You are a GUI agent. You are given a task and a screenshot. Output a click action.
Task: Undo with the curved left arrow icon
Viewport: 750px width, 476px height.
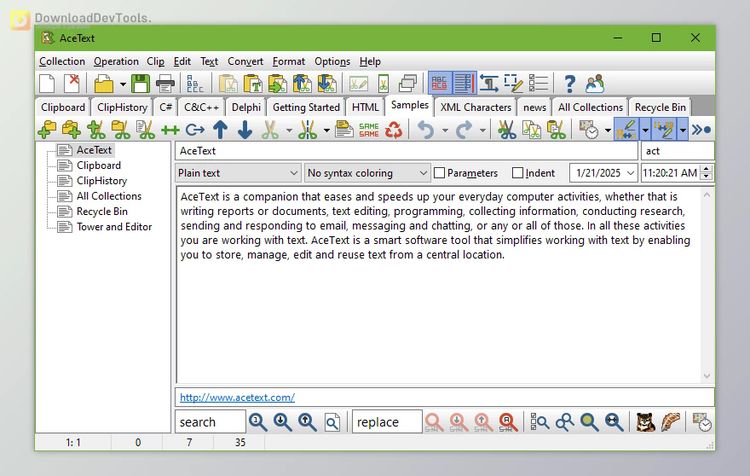tap(426, 130)
